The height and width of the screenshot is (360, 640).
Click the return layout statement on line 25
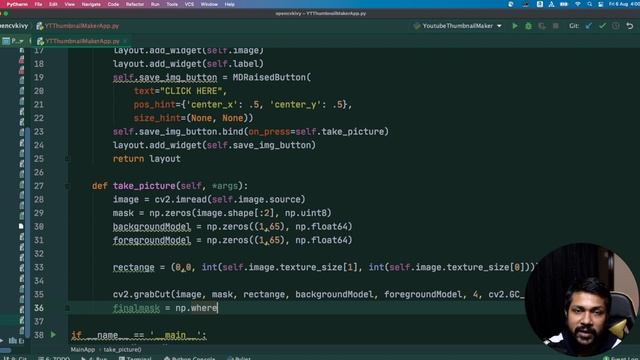tap(147, 159)
